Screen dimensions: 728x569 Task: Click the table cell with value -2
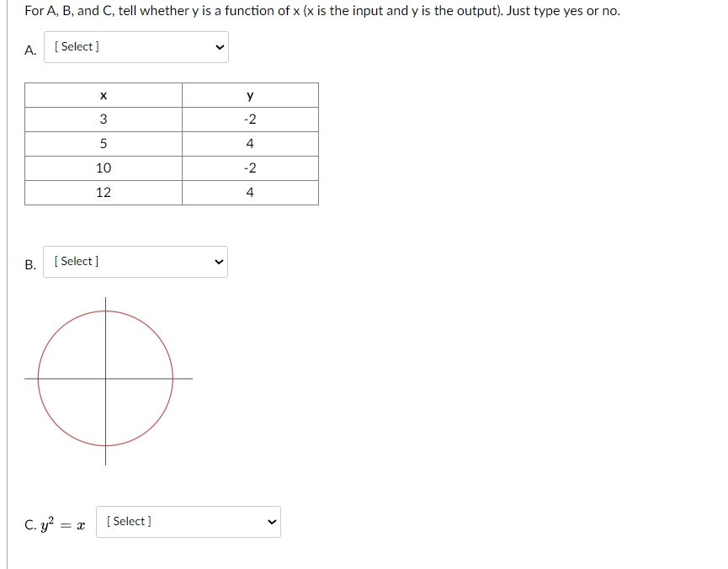(x=250, y=119)
